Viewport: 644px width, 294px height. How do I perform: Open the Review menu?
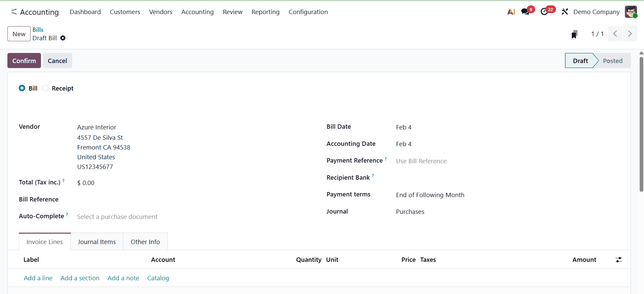(232, 12)
